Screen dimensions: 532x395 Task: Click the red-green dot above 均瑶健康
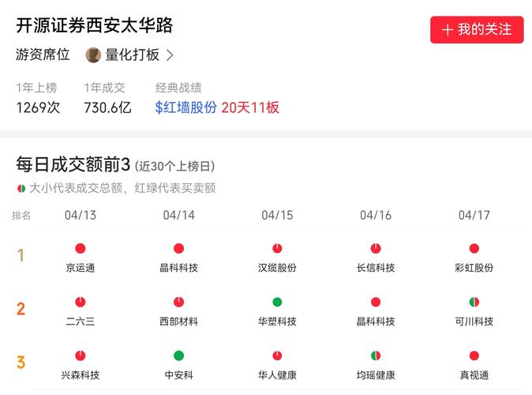376,355
